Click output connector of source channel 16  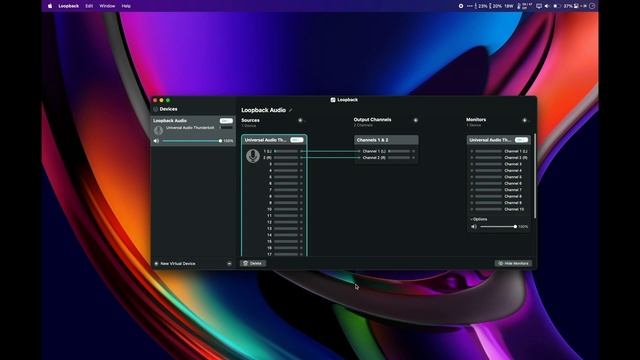click(x=302, y=248)
